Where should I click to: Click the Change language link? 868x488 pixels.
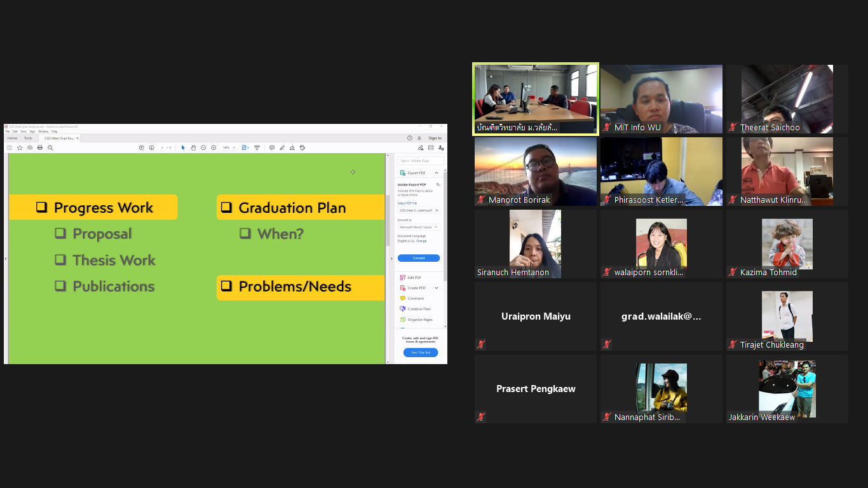point(421,241)
